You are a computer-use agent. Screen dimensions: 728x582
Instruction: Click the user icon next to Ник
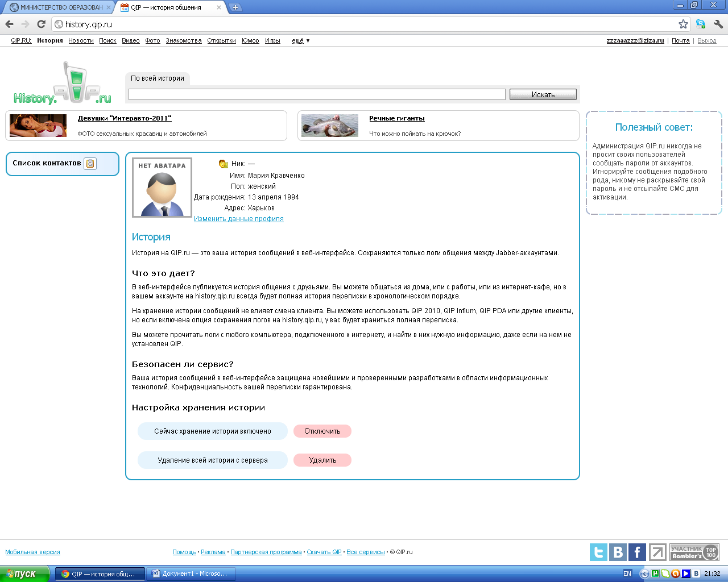pyautogui.click(x=223, y=164)
